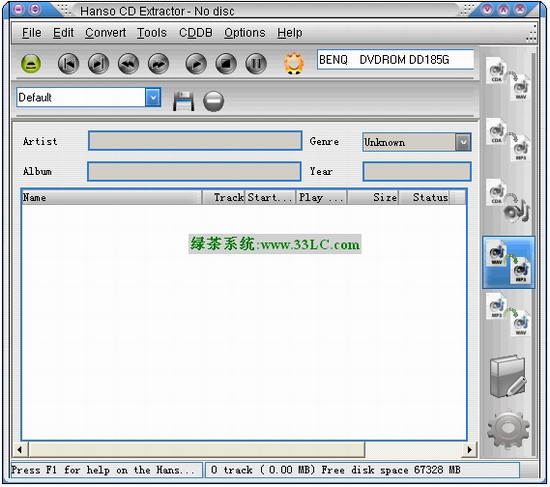Choose CDA to MP3 extraction in the sidebar
The image size is (550, 487).
pyautogui.click(x=509, y=141)
